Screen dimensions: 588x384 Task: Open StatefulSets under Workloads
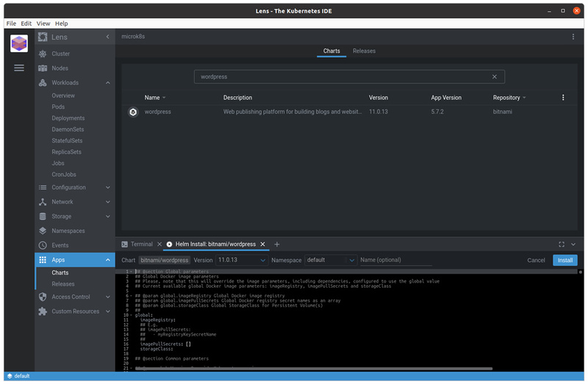67,140
